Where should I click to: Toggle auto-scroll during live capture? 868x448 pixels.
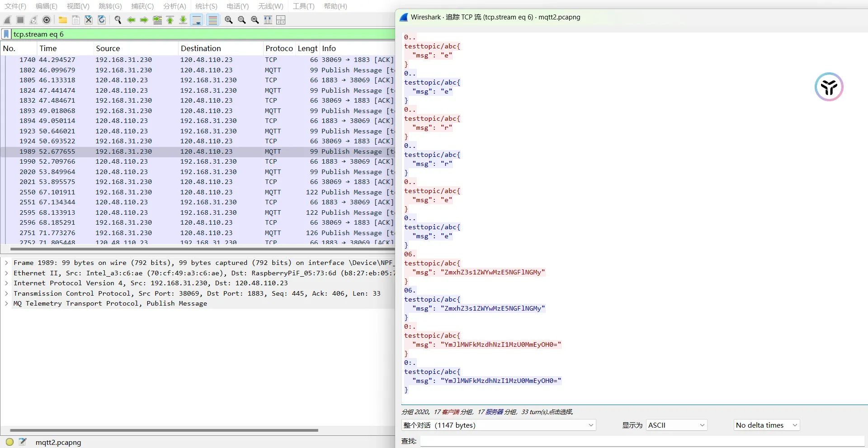pos(197,20)
